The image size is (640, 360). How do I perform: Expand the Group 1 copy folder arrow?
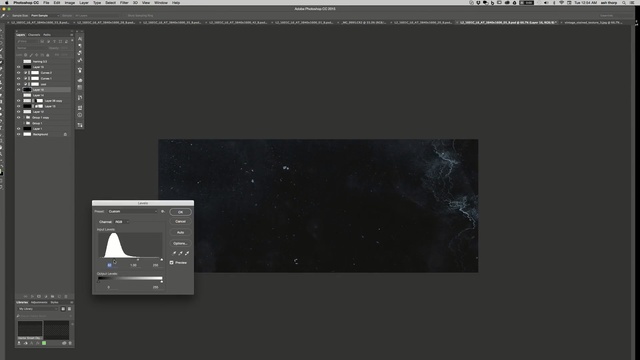coord(24,118)
